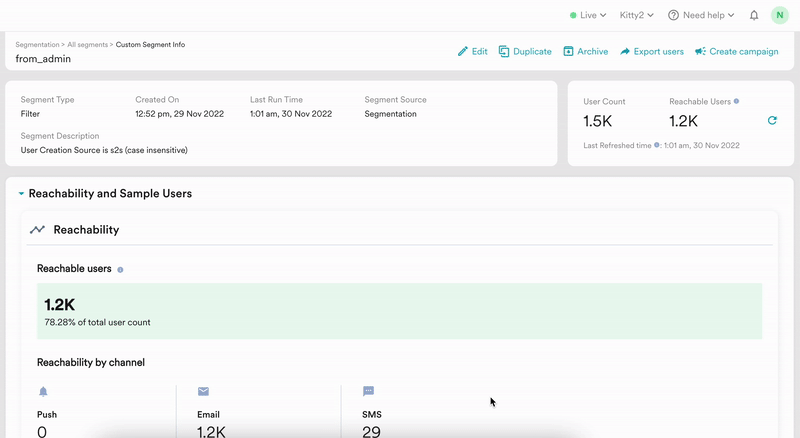The width and height of the screenshot is (800, 438).
Task: Click the Reachable Users info icon
Action: click(x=736, y=101)
